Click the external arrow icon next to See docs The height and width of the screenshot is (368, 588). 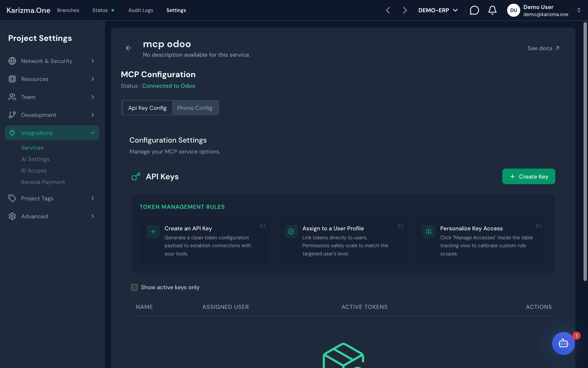557,48
